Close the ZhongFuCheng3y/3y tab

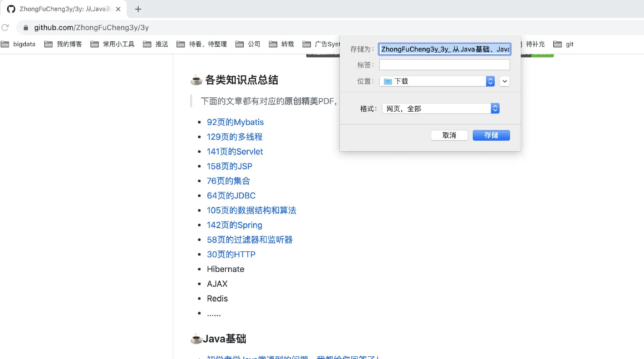pyautogui.click(x=118, y=9)
